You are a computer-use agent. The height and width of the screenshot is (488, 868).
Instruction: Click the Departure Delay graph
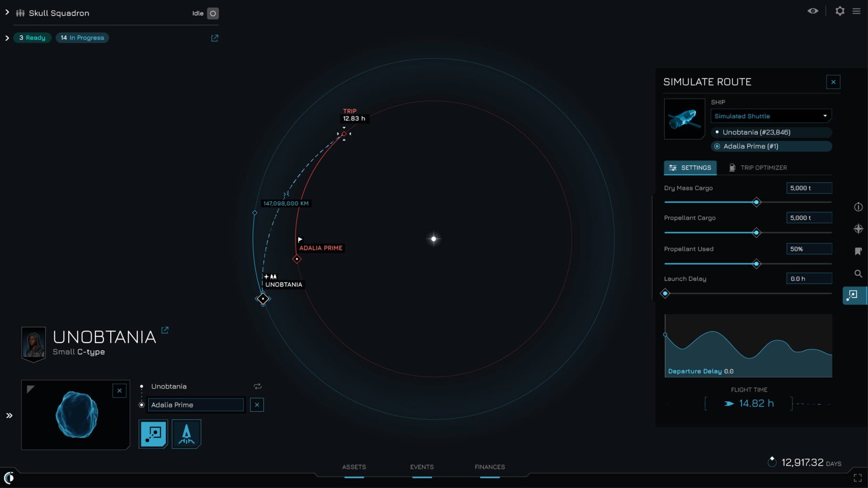click(748, 346)
